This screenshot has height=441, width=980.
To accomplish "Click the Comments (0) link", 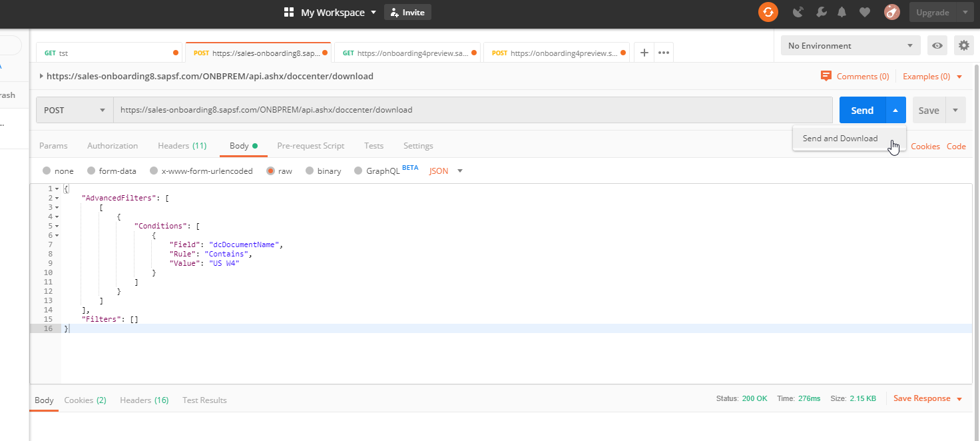I will click(863, 77).
